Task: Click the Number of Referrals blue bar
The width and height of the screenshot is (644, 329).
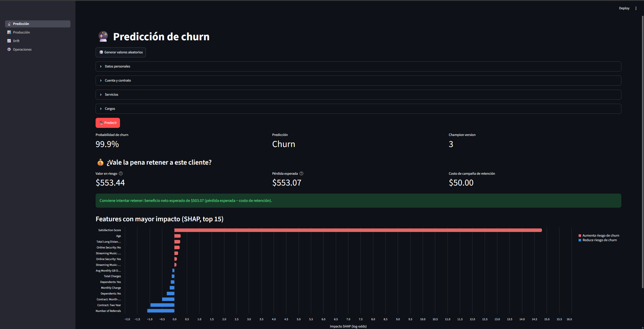Action: coord(161,311)
